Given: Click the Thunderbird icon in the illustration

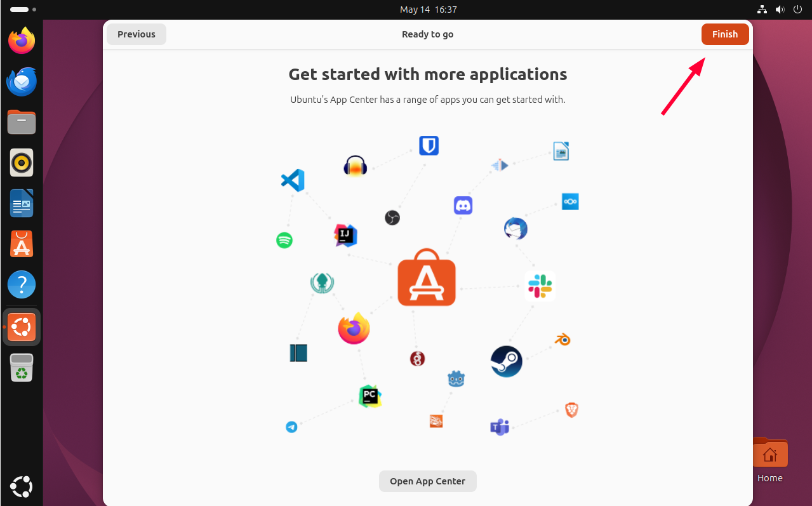Looking at the screenshot, I should (x=516, y=229).
